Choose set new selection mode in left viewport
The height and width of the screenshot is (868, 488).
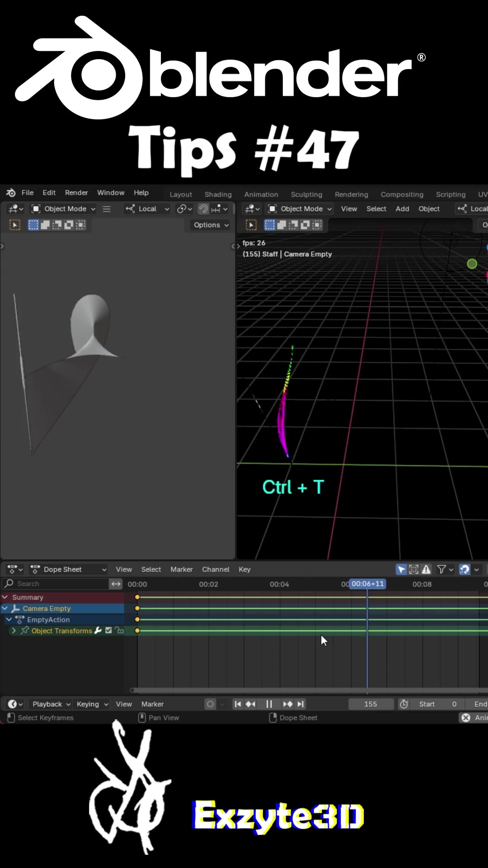click(33, 225)
